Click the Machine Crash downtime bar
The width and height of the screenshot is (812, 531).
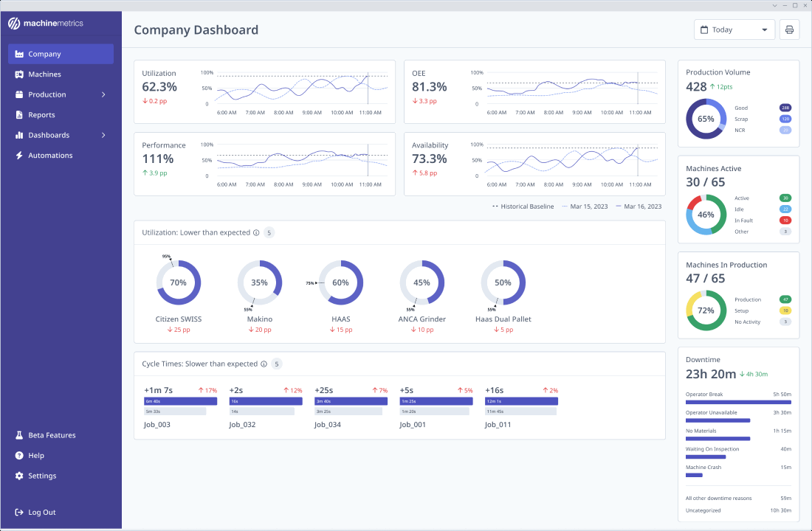(x=694, y=475)
